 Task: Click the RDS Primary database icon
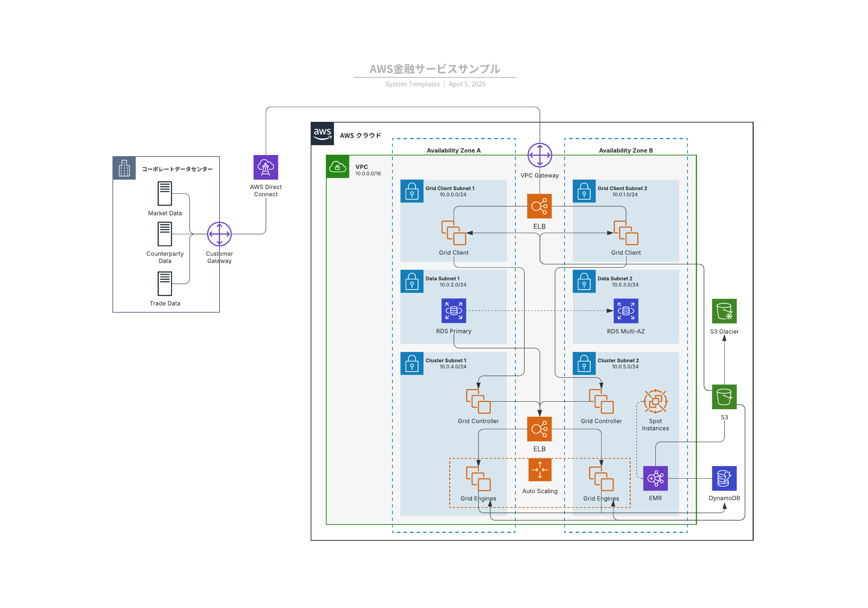454,311
